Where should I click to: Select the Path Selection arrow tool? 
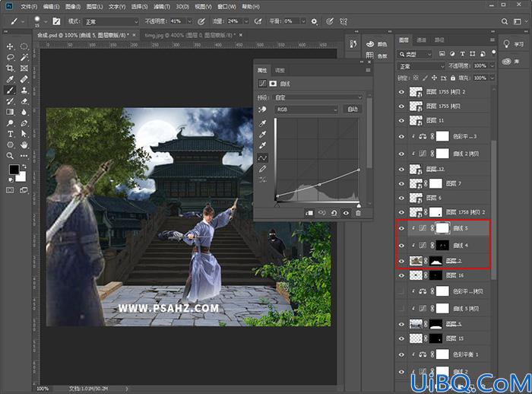tap(24, 134)
